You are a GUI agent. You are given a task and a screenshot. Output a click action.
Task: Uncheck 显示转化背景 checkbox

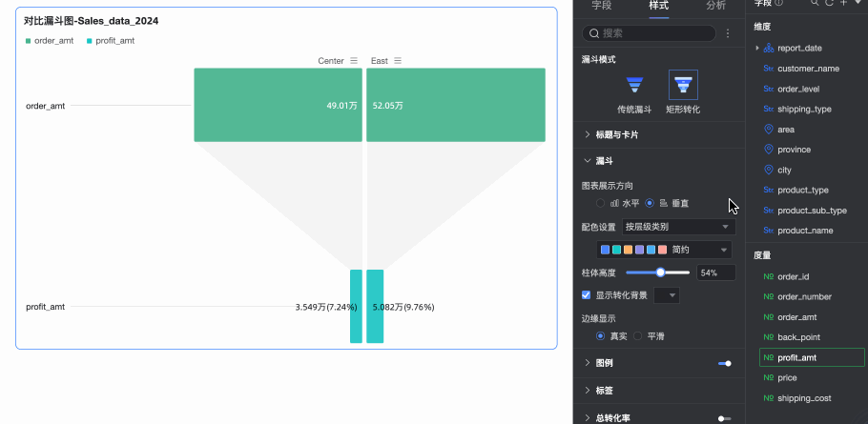tap(587, 294)
